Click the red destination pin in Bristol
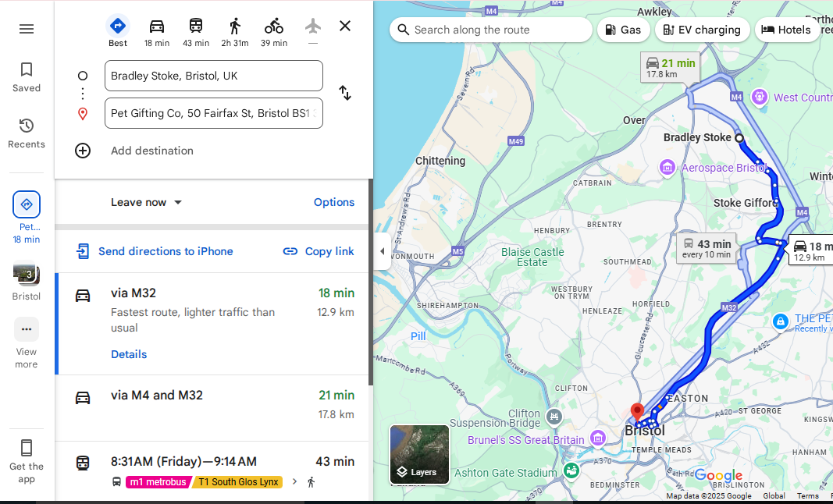The image size is (833, 504). 637,412
